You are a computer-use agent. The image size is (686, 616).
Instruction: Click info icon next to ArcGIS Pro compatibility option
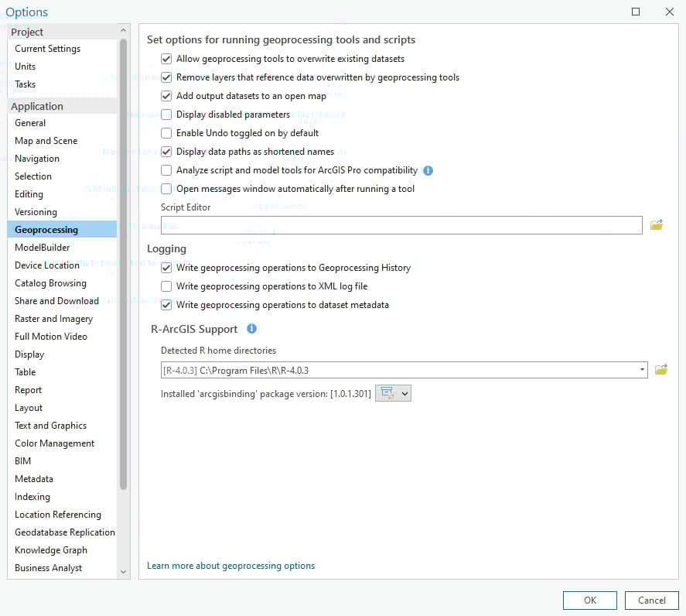click(x=428, y=170)
